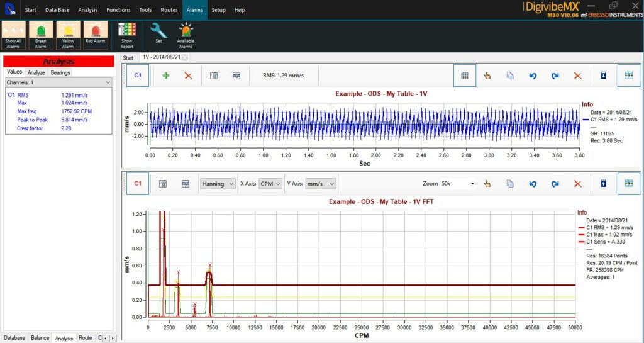Toggle C1 channel button in FFT toolbar

coord(138,184)
